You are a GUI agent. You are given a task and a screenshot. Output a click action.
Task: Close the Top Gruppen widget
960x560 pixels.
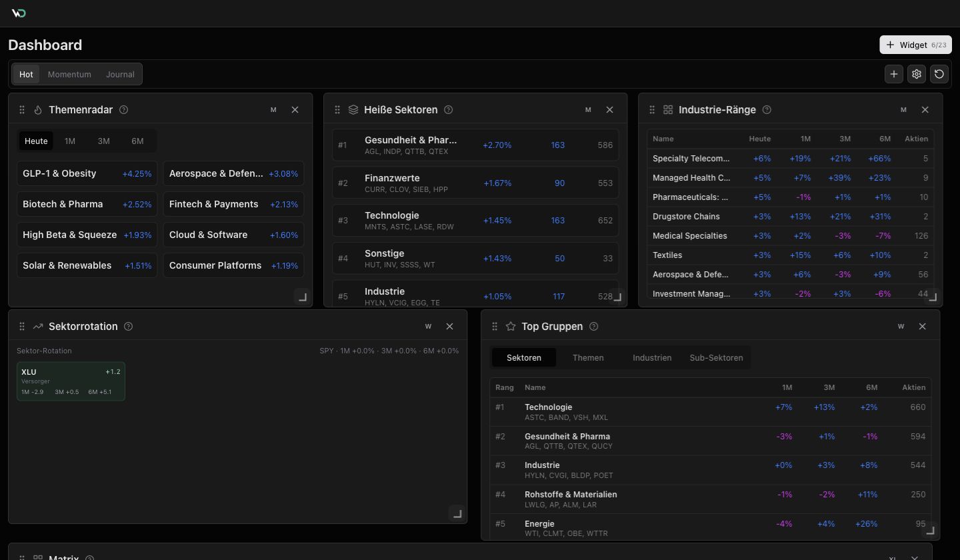coord(922,326)
